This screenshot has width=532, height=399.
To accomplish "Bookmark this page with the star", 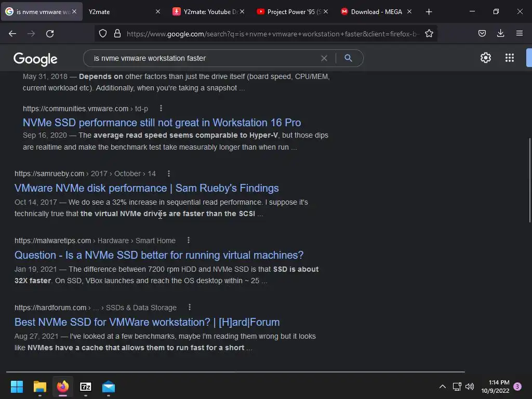I will point(429,34).
